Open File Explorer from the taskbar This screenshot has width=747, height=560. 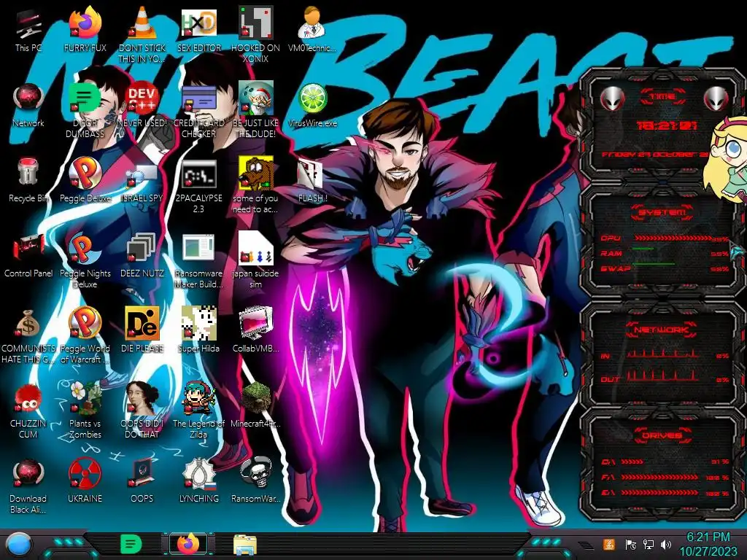[245, 544]
